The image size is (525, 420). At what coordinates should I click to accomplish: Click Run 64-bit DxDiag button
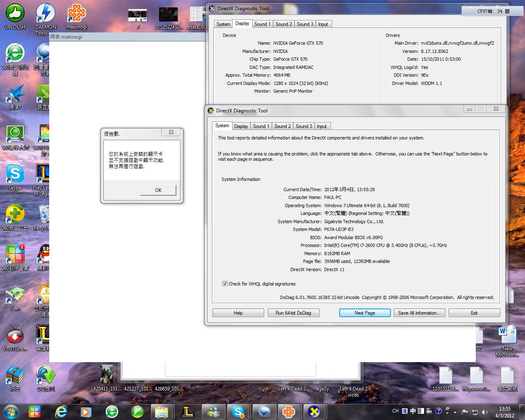[x=293, y=313]
